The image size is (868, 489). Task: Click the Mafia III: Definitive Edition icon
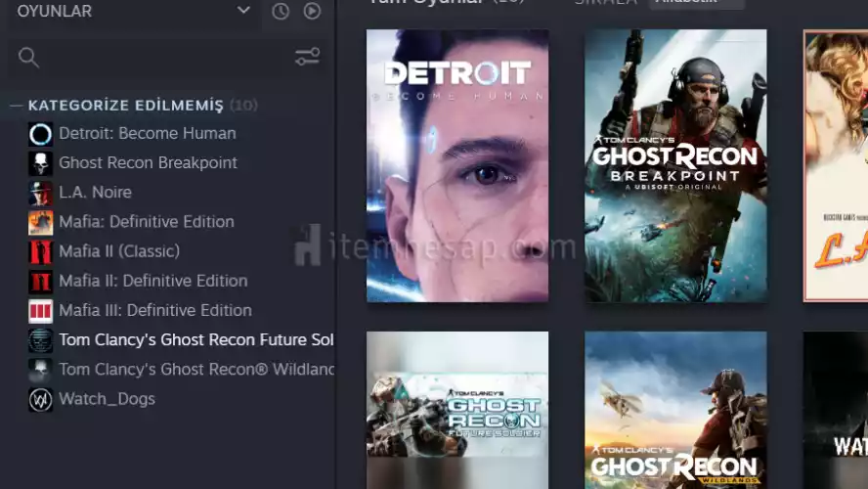pyautogui.click(x=40, y=311)
